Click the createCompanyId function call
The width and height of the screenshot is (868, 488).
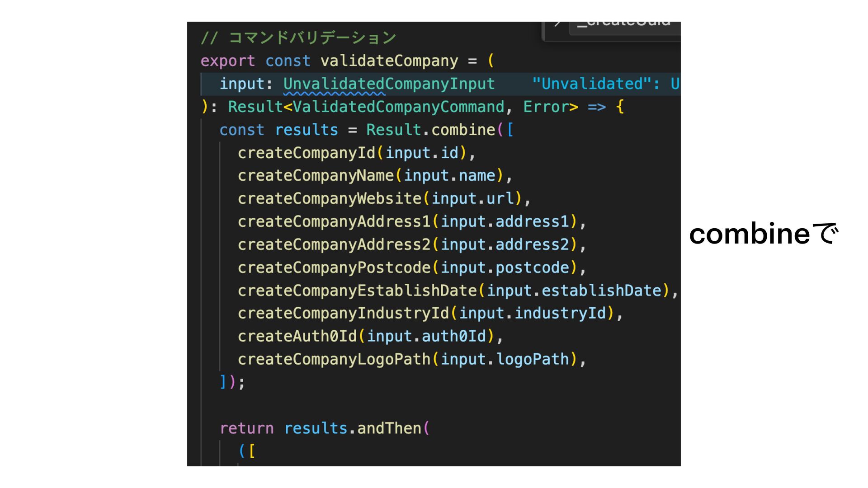[x=307, y=153]
